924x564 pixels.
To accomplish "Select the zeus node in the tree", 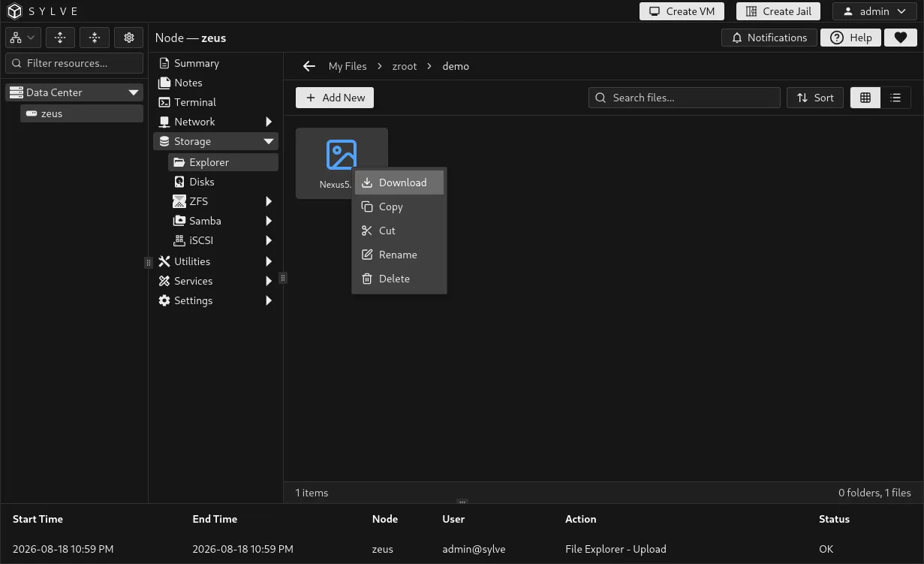I will [82, 113].
